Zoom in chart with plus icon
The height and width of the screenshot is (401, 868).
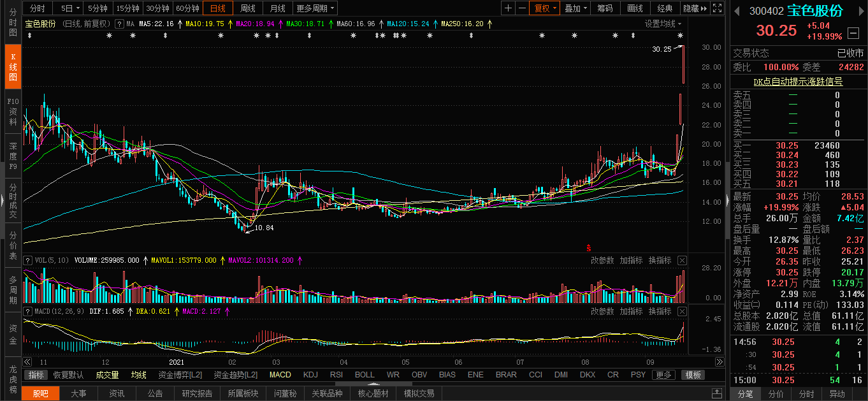pyautogui.click(x=508, y=8)
